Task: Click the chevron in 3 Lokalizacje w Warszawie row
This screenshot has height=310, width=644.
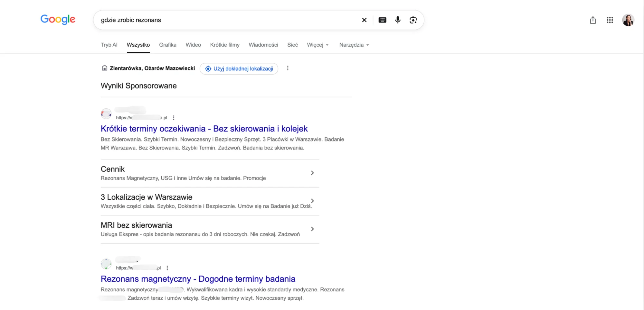Action: [x=312, y=201]
